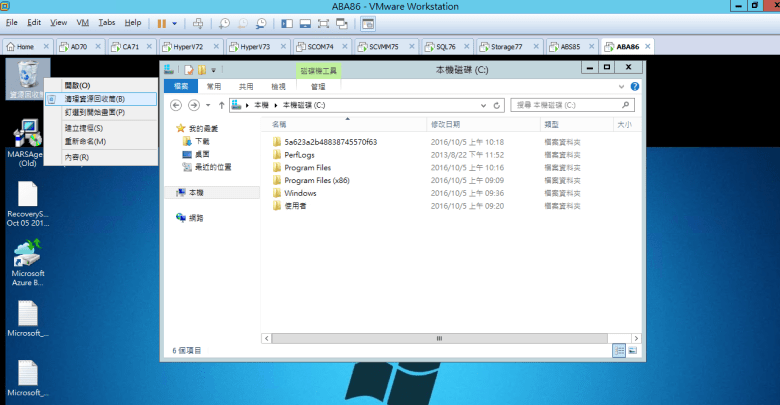Expand the address bar history dropdown

click(x=486, y=104)
